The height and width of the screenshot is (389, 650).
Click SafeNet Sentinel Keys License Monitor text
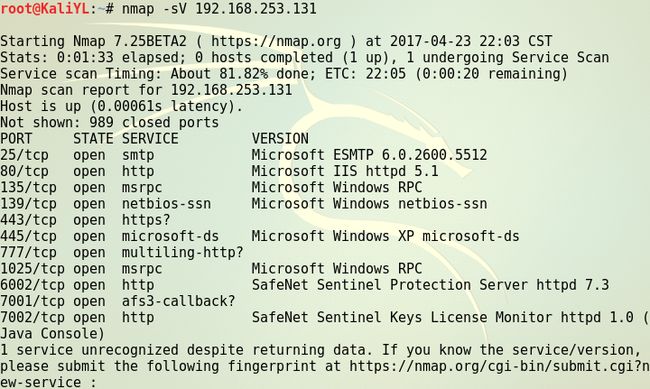point(402,318)
